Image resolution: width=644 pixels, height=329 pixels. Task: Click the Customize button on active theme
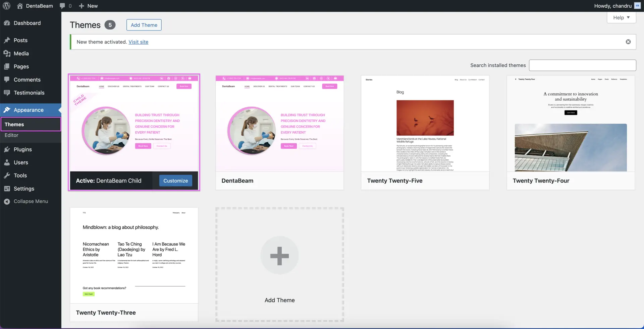(176, 181)
